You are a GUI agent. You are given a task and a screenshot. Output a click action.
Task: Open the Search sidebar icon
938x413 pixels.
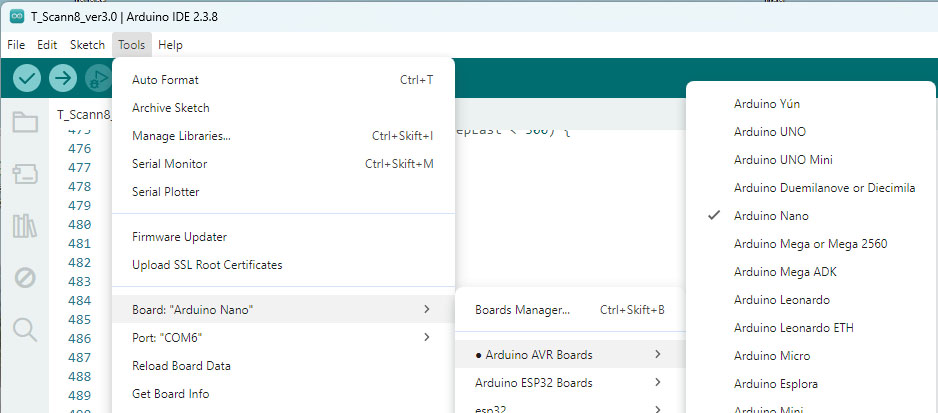25,329
